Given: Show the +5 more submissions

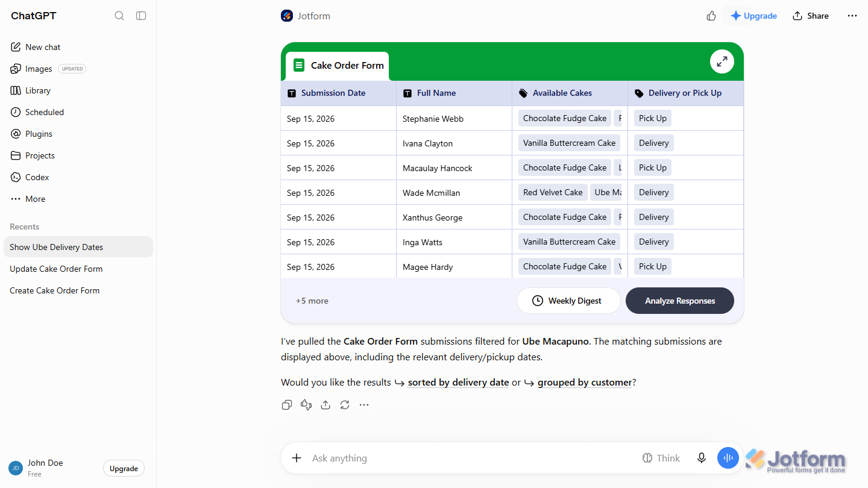Looking at the screenshot, I should pyautogui.click(x=312, y=301).
